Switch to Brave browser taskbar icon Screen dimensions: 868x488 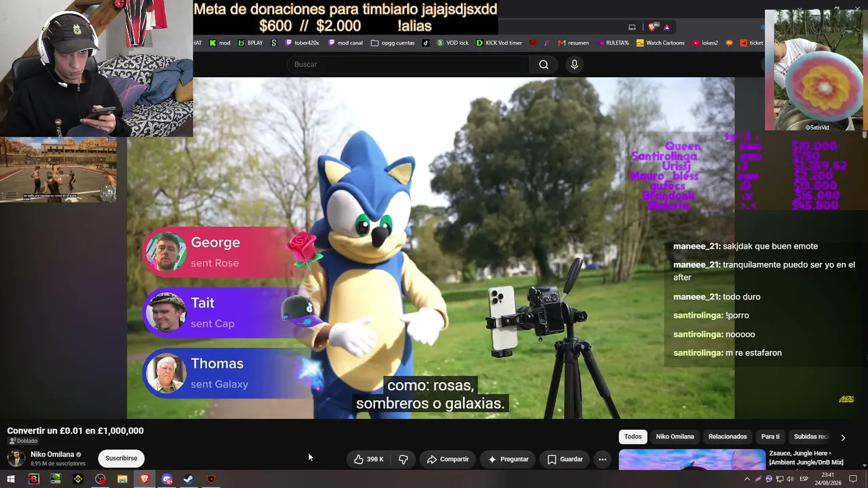coord(144,479)
